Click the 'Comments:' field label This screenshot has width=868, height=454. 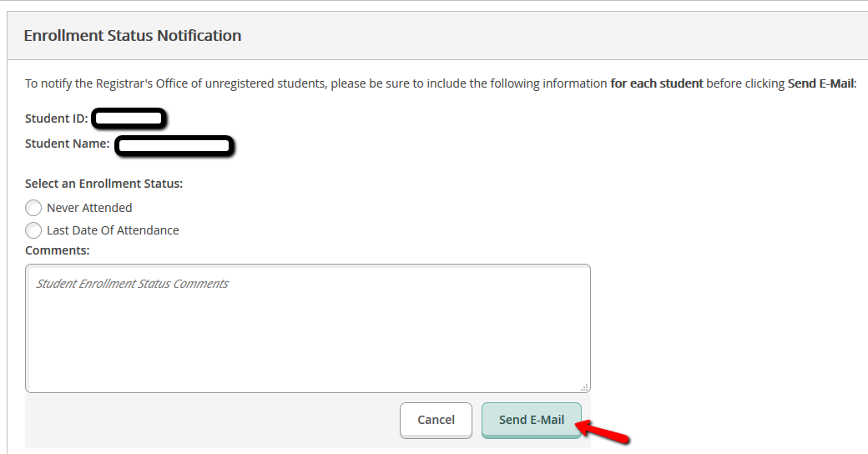(57, 250)
